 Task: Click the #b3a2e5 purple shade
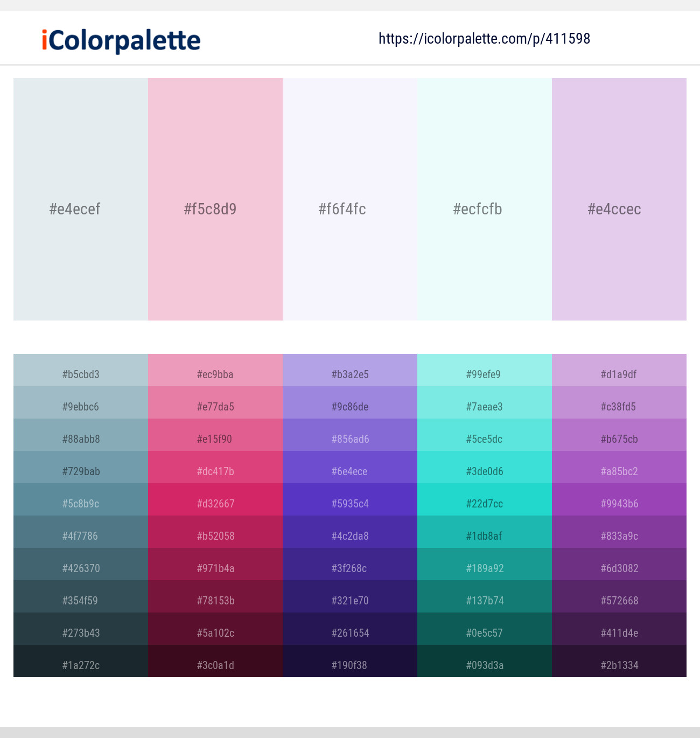click(x=349, y=374)
